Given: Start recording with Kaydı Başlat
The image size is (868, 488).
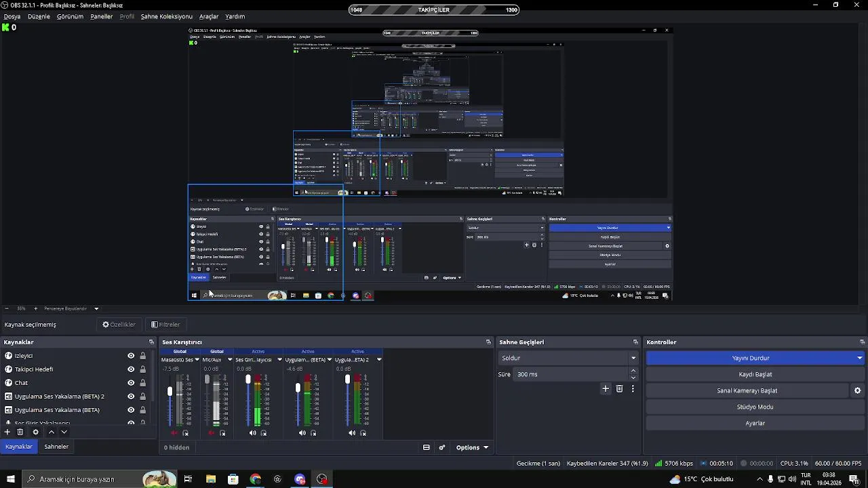Looking at the screenshot, I should tap(755, 374).
